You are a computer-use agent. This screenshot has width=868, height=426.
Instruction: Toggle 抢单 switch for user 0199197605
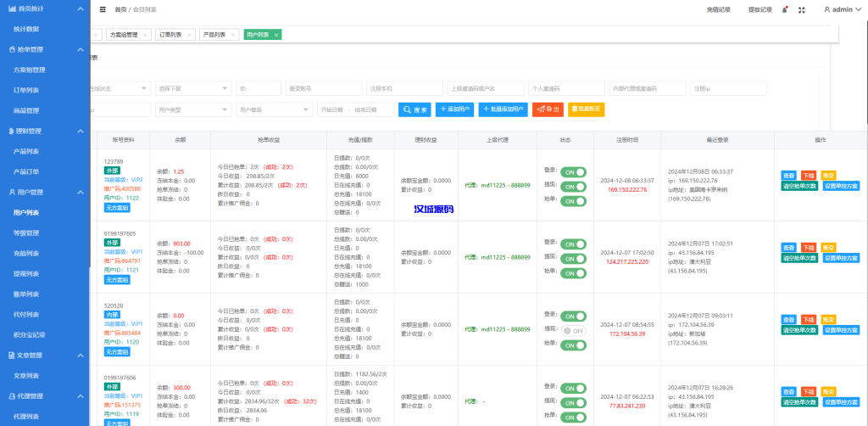coord(573,273)
